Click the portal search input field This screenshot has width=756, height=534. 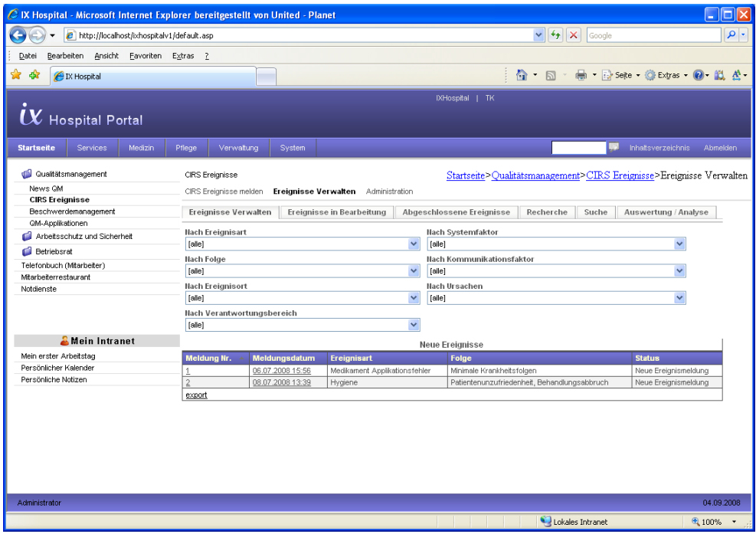click(578, 148)
